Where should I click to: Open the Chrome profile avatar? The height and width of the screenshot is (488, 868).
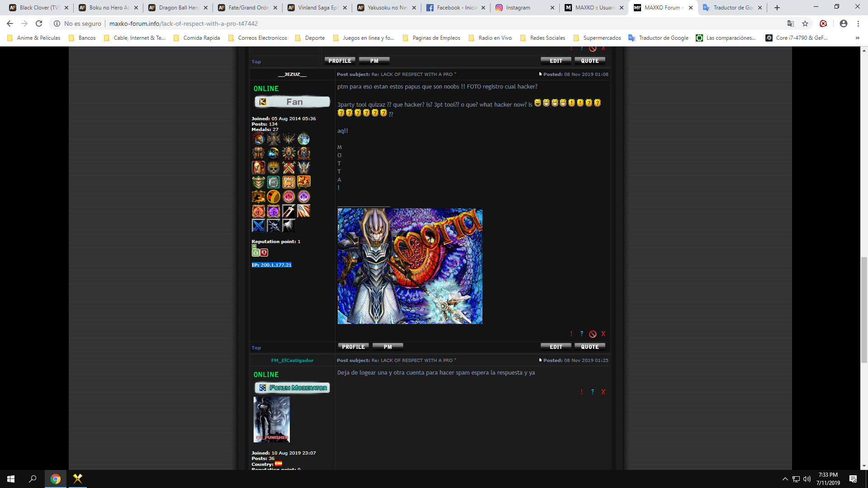(844, 23)
